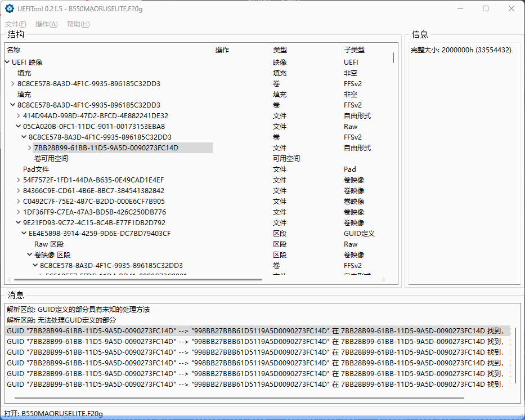Click the 子类型 column header
This screenshot has width=525, height=420.
pyautogui.click(x=366, y=50)
